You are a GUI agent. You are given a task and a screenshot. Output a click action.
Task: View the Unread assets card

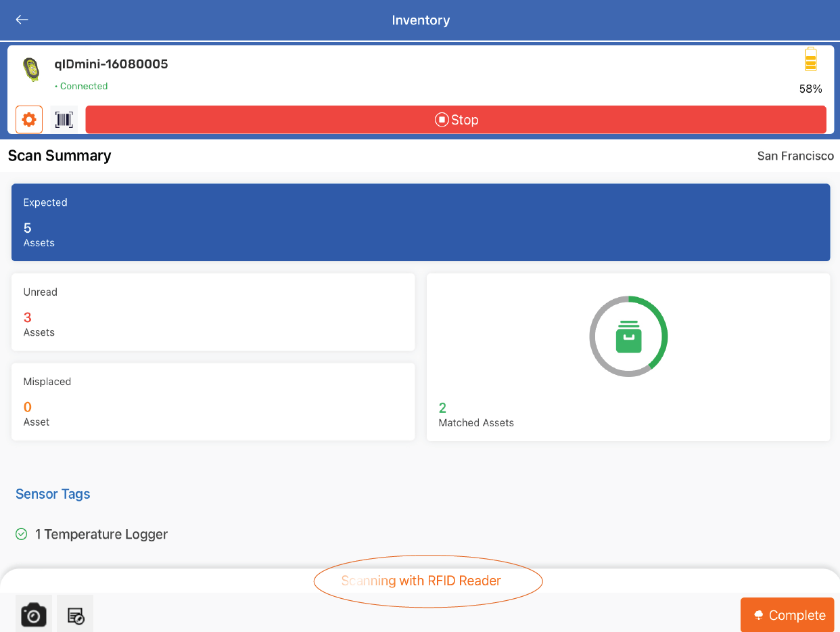point(212,312)
